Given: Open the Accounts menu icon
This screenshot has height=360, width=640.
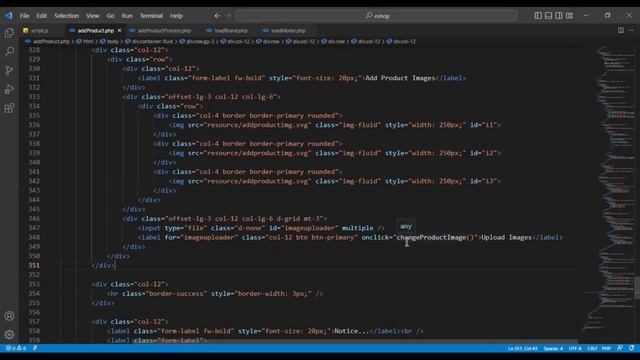Looking at the screenshot, I should click(9, 316).
